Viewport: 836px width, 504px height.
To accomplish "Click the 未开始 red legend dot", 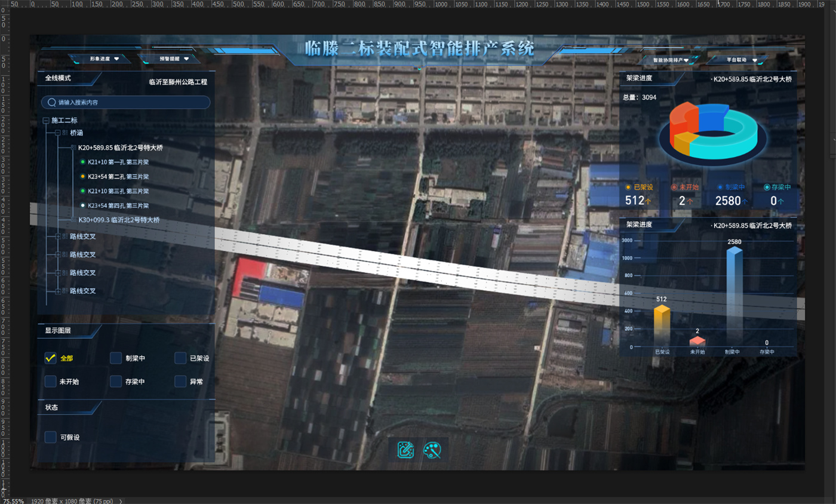I will pyautogui.click(x=674, y=187).
